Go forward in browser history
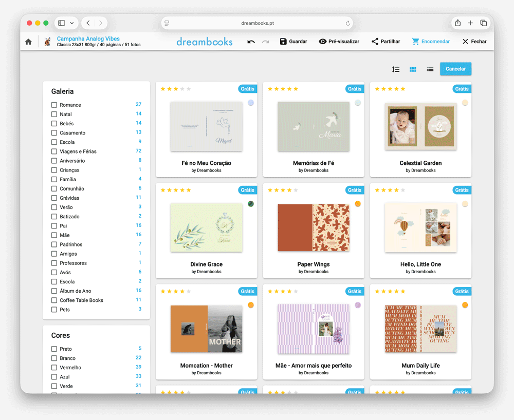 pyautogui.click(x=101, y=23)
